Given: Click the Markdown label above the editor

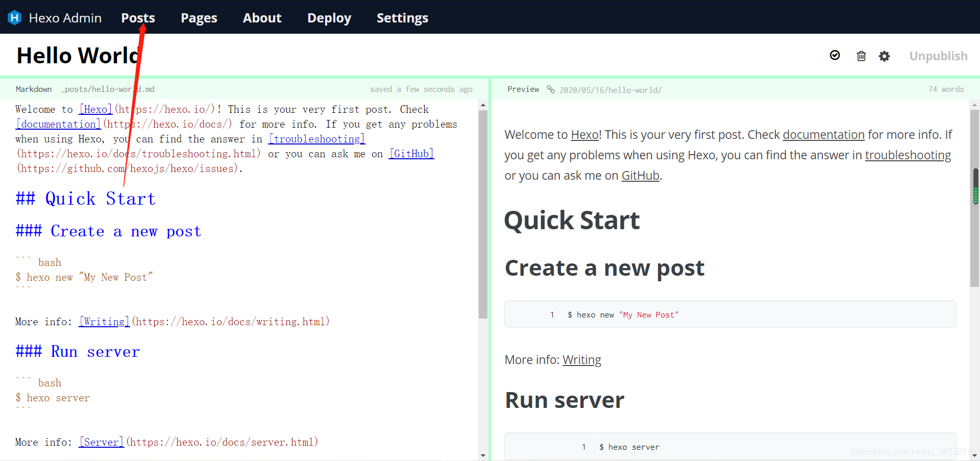Looking at the screenshot, I should coord(34,89).
